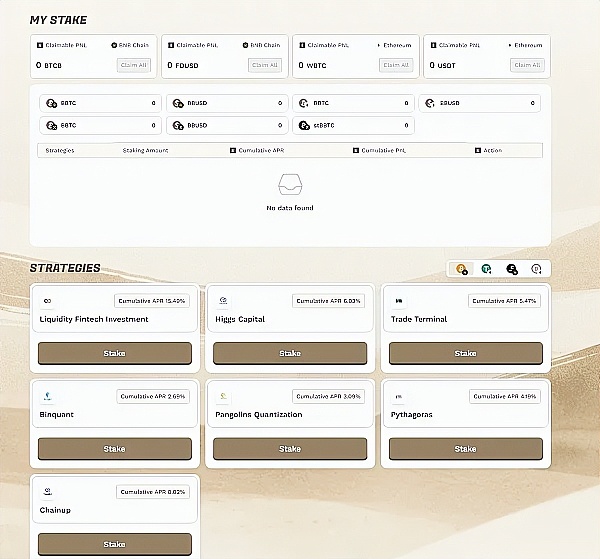Stake in Chainup strategy

pos(115,544)
